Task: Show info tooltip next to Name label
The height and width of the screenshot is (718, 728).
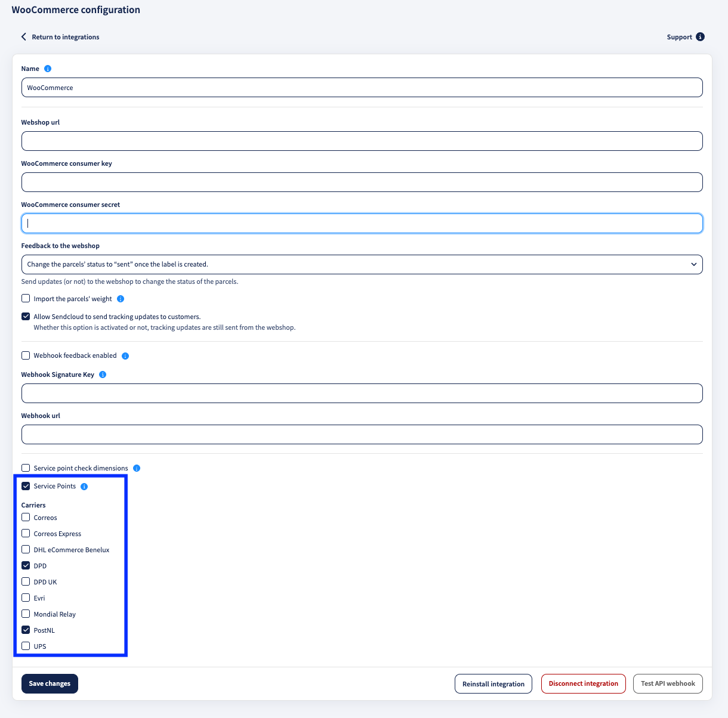Action: click(x=48, y=69)
